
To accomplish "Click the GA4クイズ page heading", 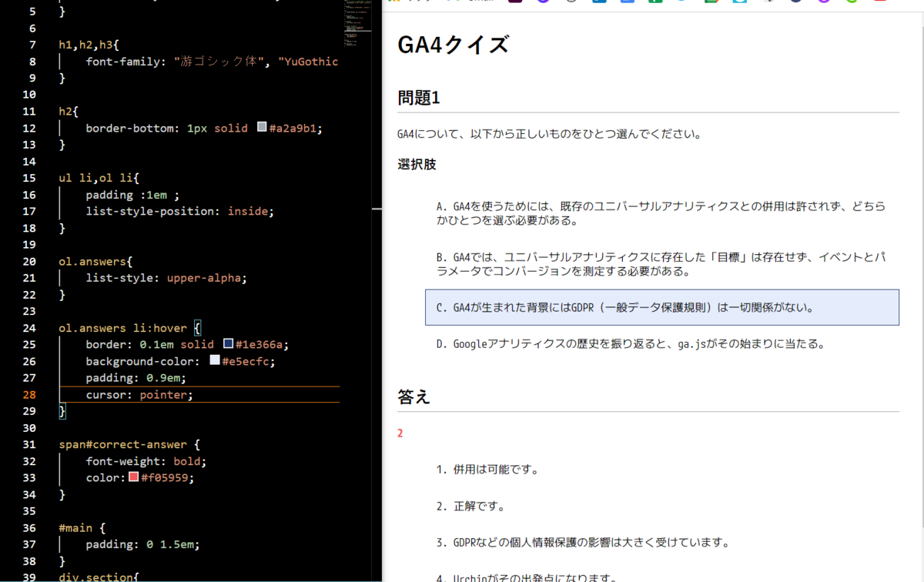I will (453, 45).
